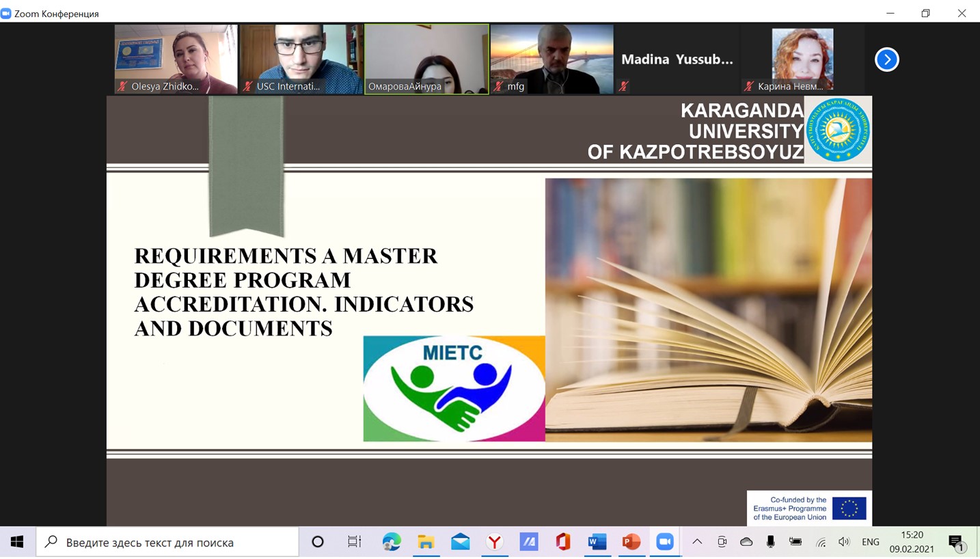The image size is (980, 559).
Task: Open the Wi-Fi network tray icon
Action: [821, 542]
